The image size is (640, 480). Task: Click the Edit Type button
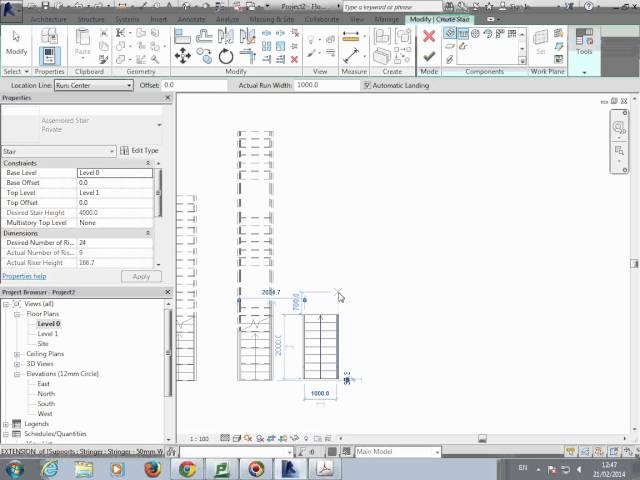(139, 151)
